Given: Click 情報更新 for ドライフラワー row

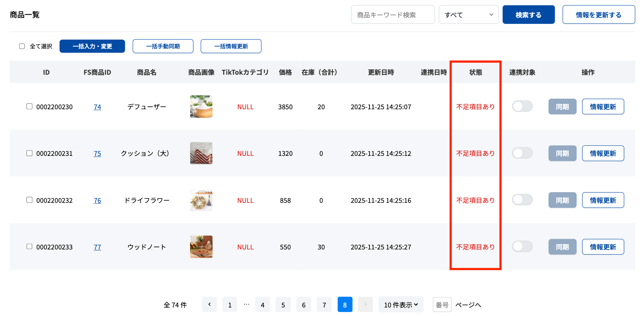Looking at the screenshot, I should click(603, 200).
